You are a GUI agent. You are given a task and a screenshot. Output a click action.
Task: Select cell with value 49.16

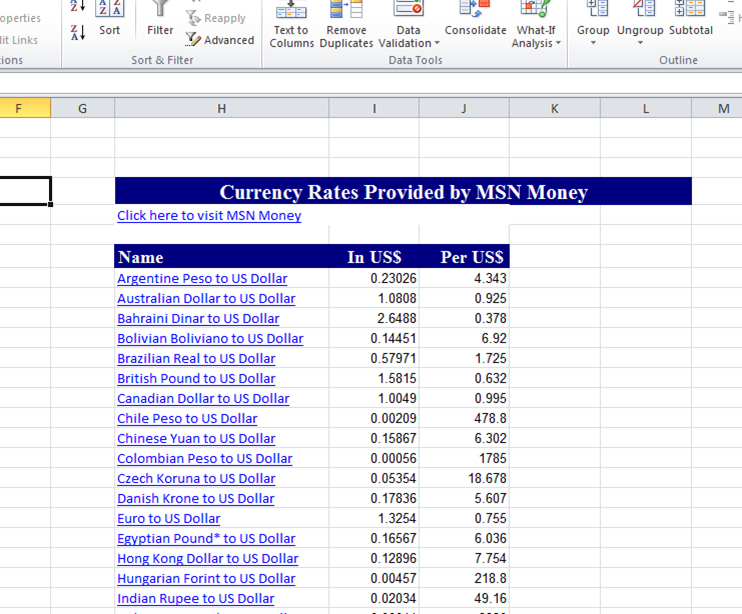pos(464,598)
